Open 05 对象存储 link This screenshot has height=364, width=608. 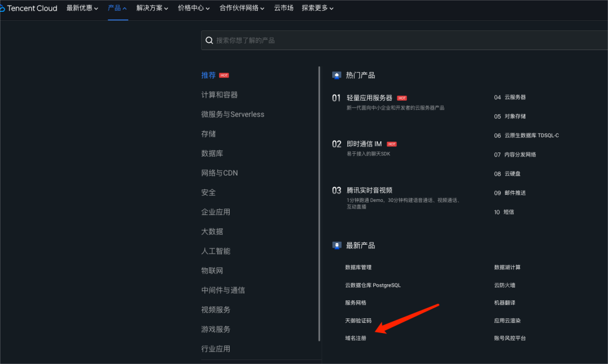coord(510,116)
